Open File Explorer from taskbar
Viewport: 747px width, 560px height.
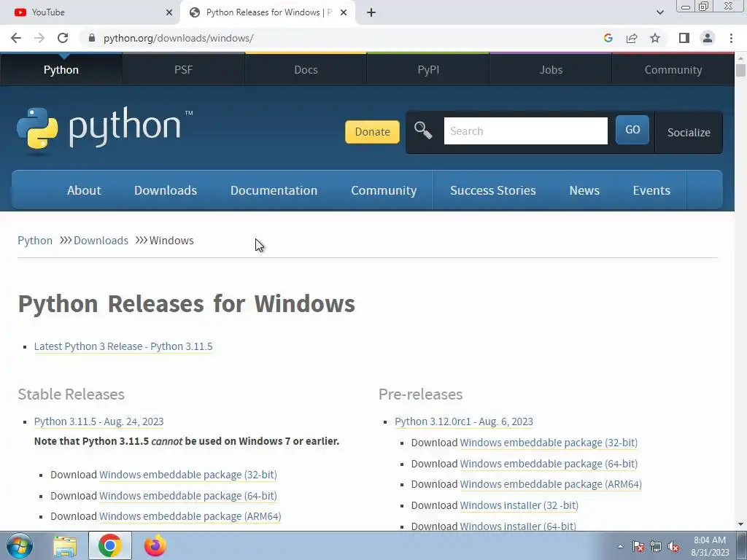[x=65, y=545]
